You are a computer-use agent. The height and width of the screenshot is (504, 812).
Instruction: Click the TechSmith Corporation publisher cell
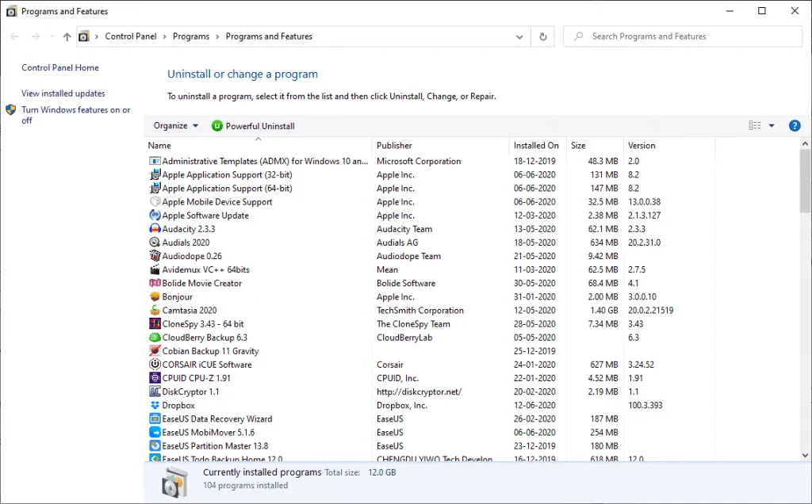(x=420, y=311)
